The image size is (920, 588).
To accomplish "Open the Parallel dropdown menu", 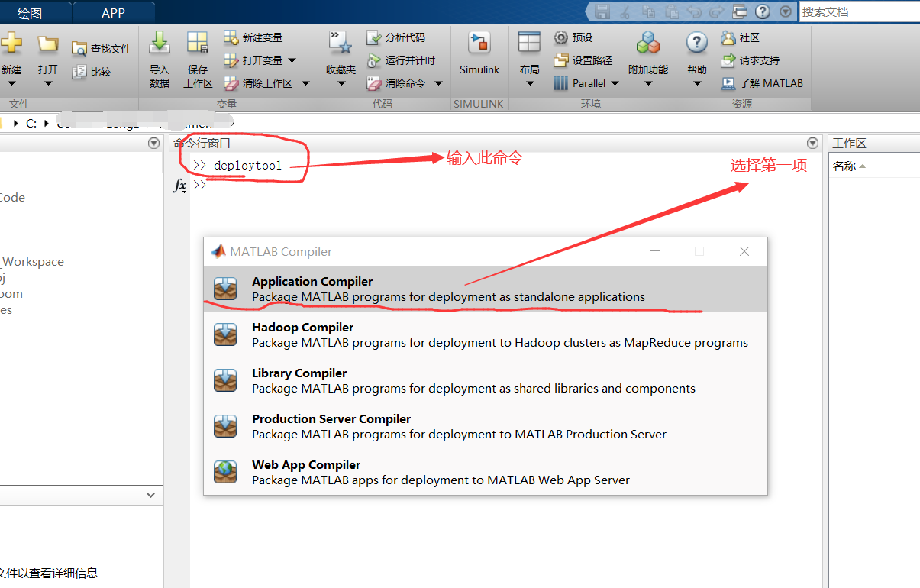I will point(615,83).
